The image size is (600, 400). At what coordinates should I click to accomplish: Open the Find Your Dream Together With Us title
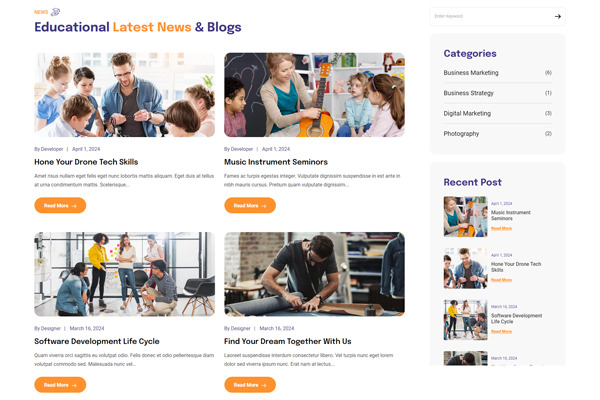point(287,341)
